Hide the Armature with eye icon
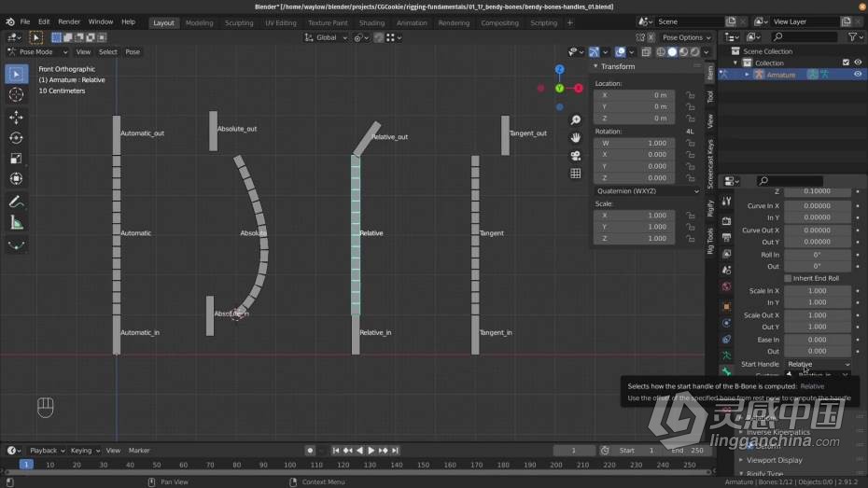Image resolution: width=868 pixels, height=488 pixels. [858, 74]
